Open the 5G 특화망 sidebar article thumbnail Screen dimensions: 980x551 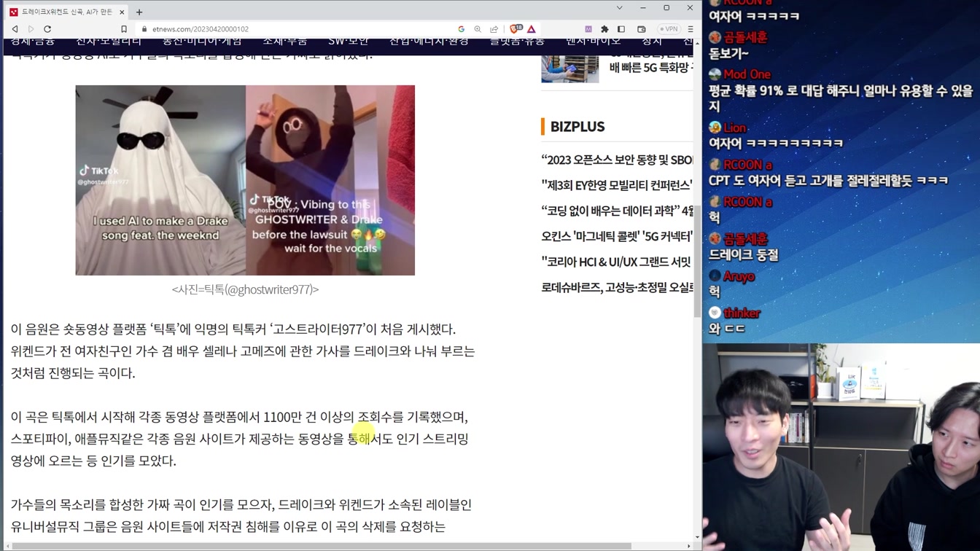[570, 69]
